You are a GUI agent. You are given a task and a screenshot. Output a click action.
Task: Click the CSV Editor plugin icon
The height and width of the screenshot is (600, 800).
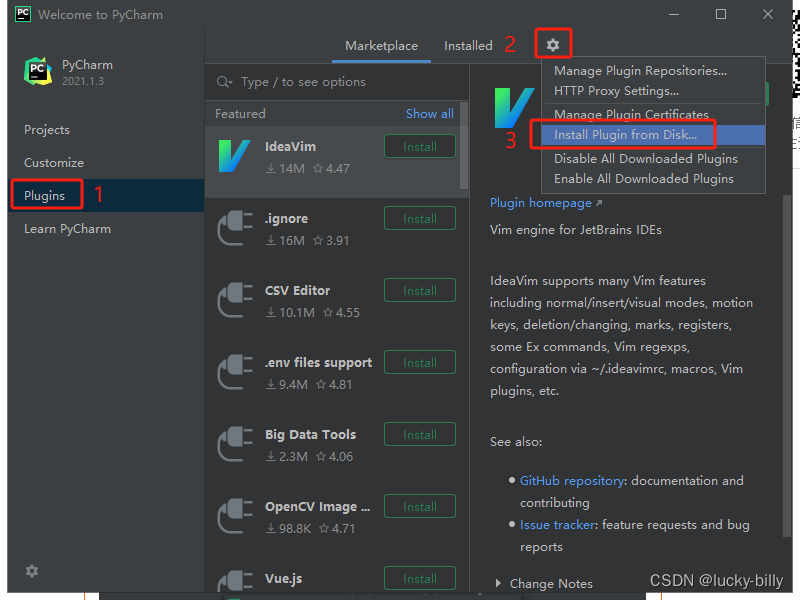(x=235, y=300)
